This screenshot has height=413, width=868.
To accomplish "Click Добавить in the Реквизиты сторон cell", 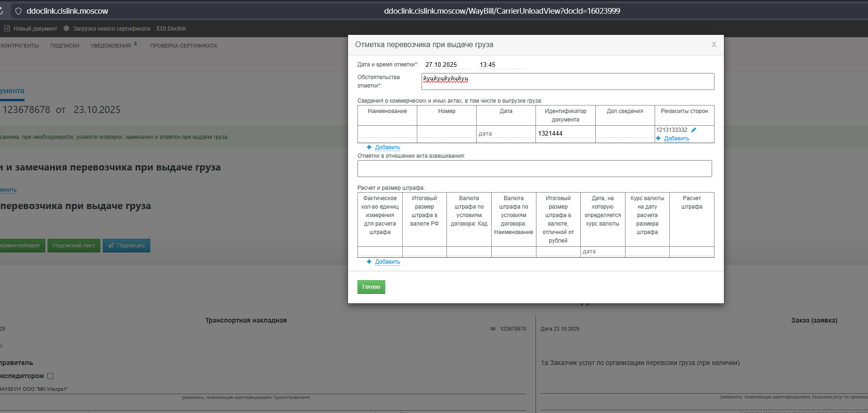I will point(676,138).
